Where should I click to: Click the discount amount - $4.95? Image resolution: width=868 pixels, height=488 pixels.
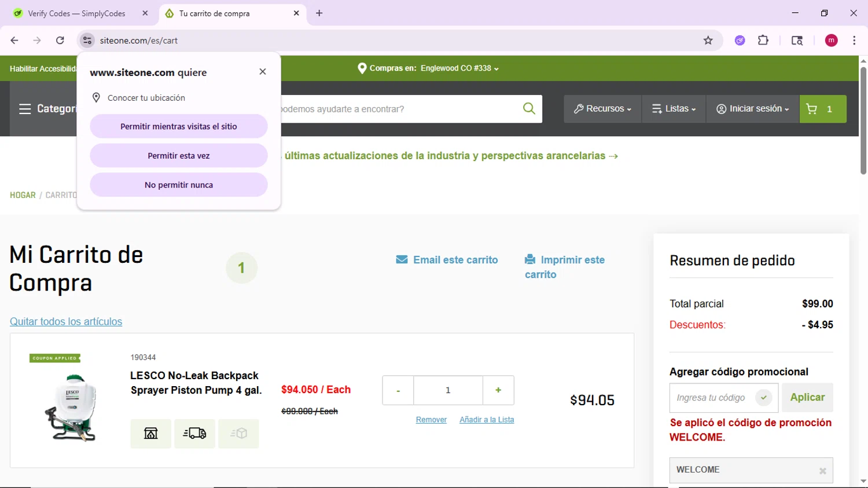point(818,325)
